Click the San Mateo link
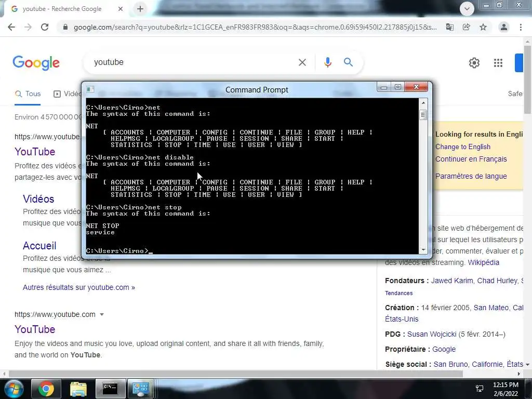The height and width of the screenshot is (399, 532). point(491,308)
